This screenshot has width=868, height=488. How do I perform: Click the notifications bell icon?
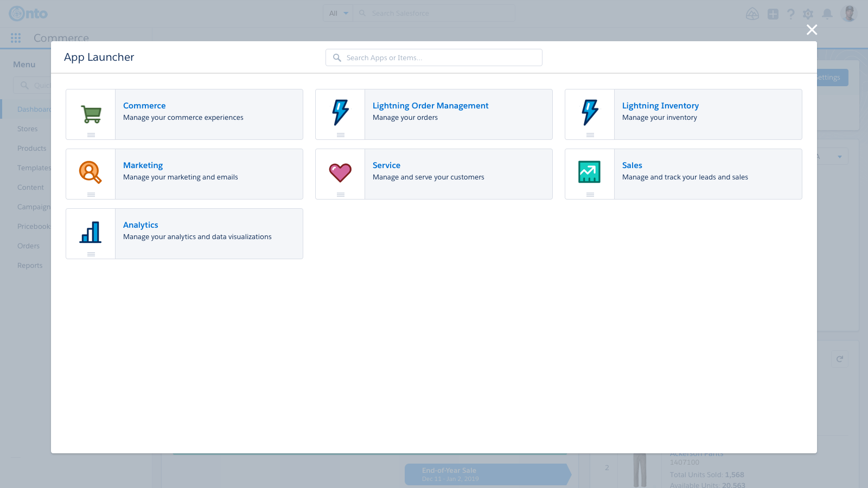[827, 14]
